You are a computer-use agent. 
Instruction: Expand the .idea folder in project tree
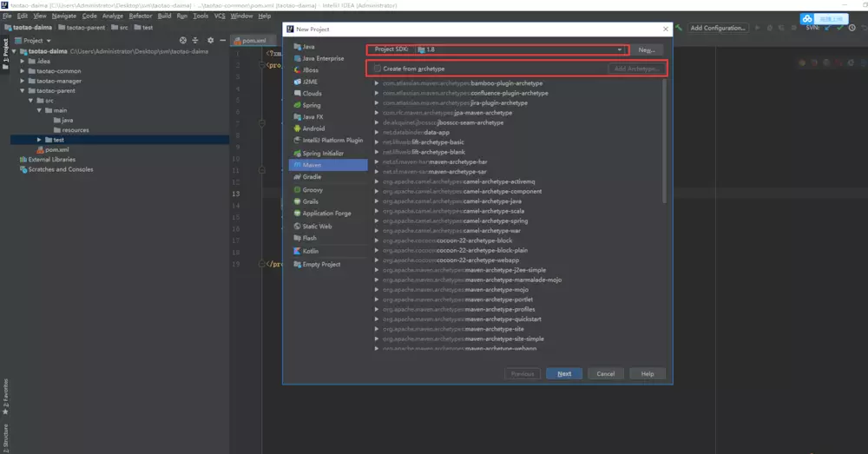point(23,61)
